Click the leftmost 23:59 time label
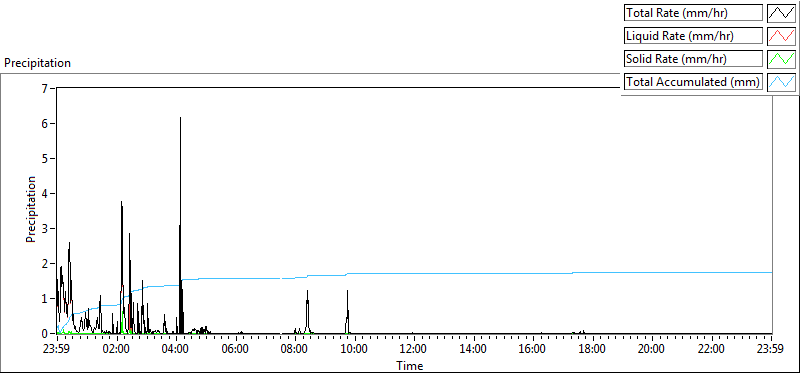 [x=57, y=350]
